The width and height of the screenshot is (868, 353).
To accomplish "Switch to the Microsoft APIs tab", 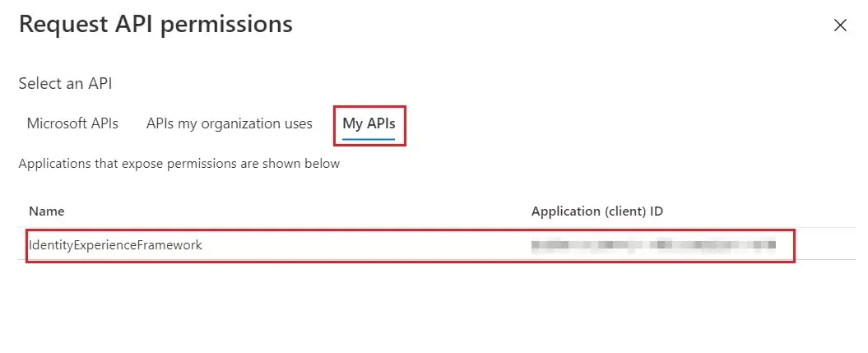I will pyautogui.click(x=72, y=123).
